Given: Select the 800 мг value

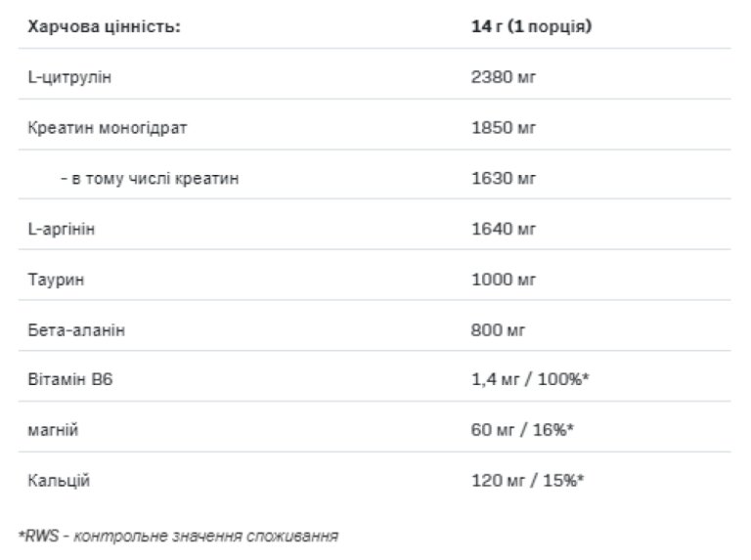Looking at the screenshot, I should 500,330.
